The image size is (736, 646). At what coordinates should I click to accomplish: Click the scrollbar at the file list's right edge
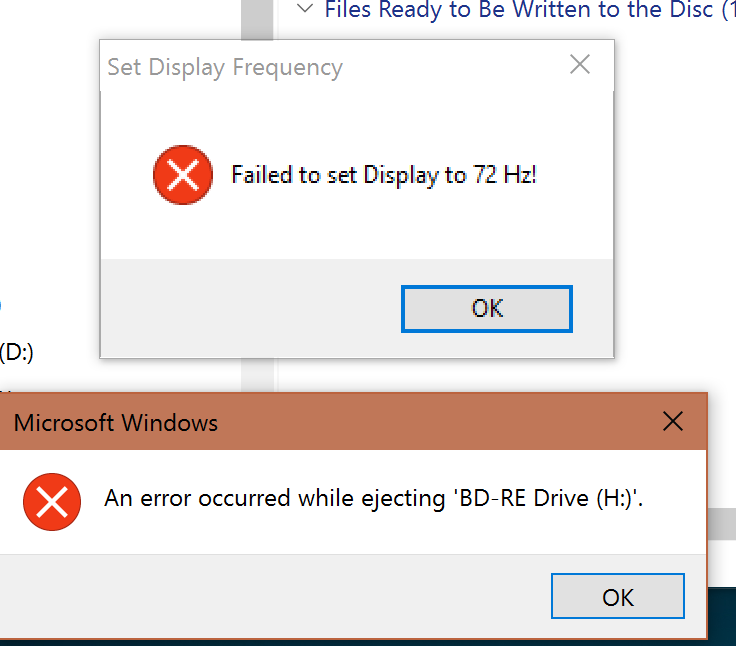[722, 522]
